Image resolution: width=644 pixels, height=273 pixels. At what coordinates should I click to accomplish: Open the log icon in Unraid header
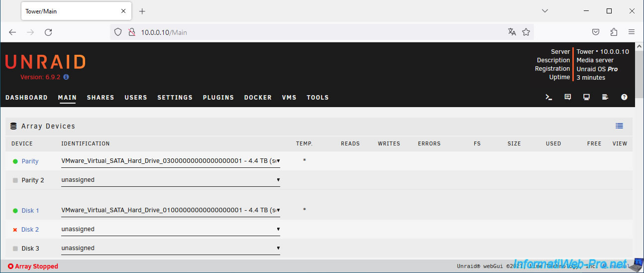pos(605,97)
